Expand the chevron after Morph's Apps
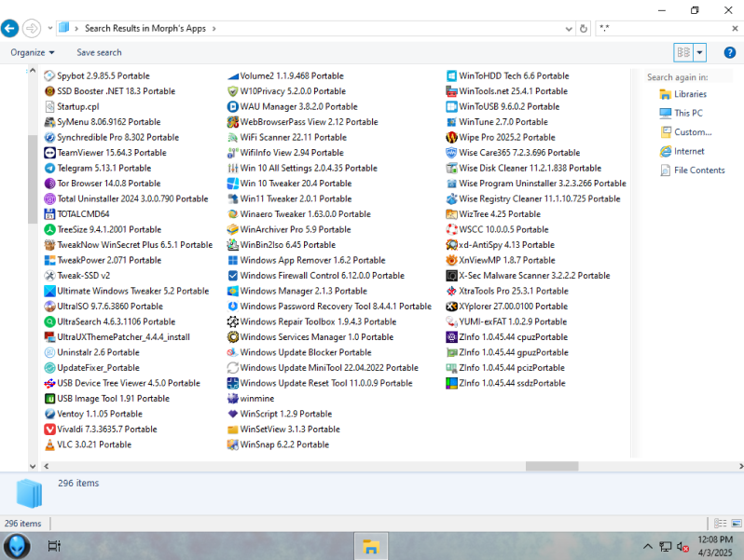The image size is (744, 560). 214,29
